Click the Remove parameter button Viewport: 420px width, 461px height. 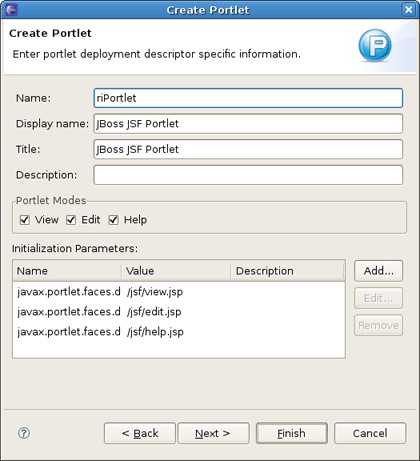click(x=378, y=325)
